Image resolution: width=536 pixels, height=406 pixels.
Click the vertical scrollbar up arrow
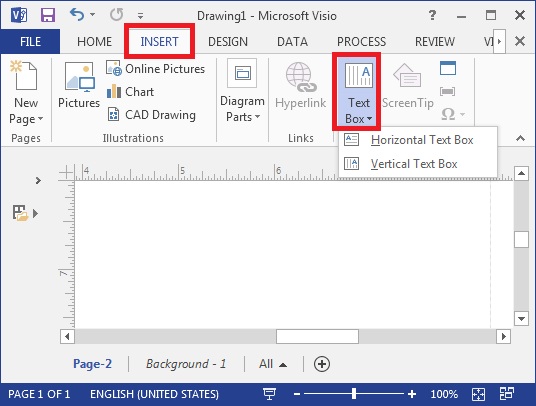coord(521,174)
